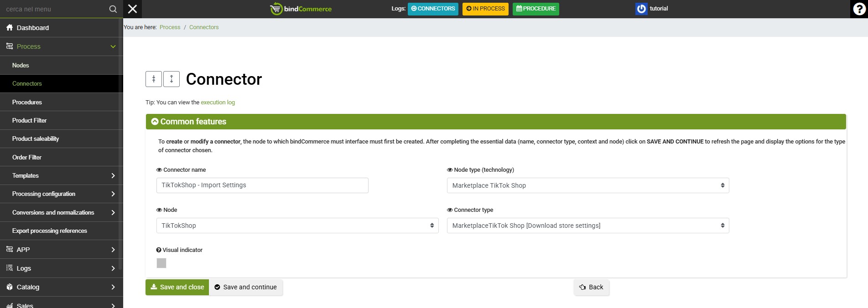Expand the Logs menu arrow

point(113,268)
